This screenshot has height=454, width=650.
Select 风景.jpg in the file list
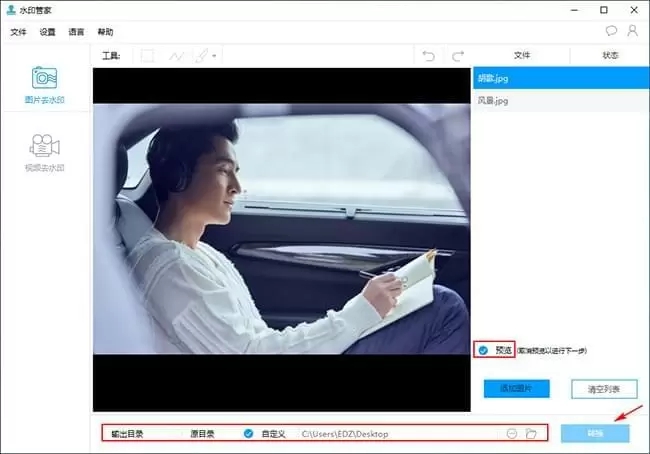[x=494, y=101]
